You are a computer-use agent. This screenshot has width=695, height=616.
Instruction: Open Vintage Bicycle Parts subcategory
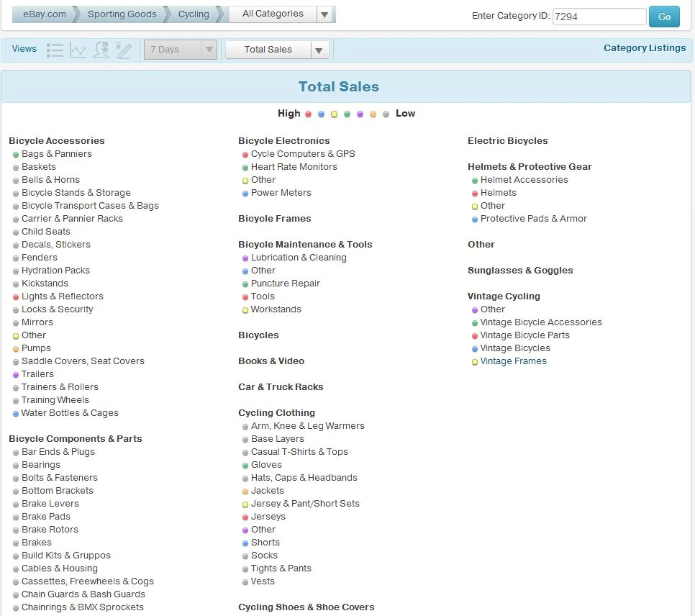(x=524, y=335)
